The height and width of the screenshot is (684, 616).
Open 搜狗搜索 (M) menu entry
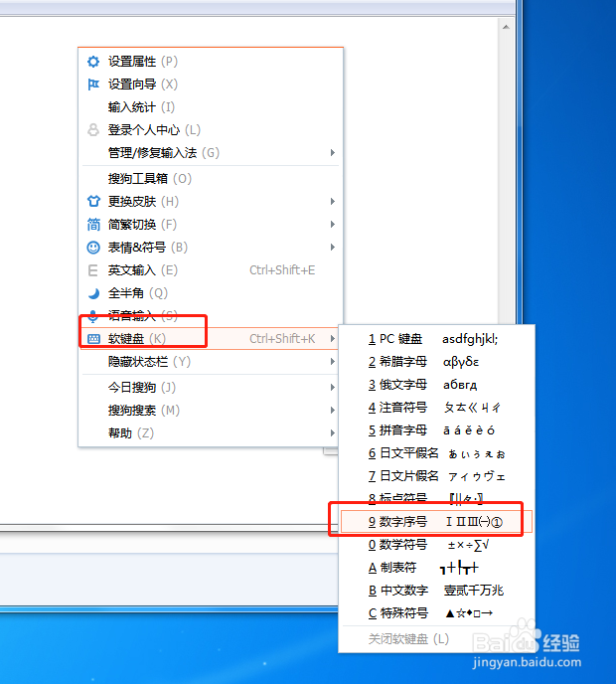(x=210, y=410)
